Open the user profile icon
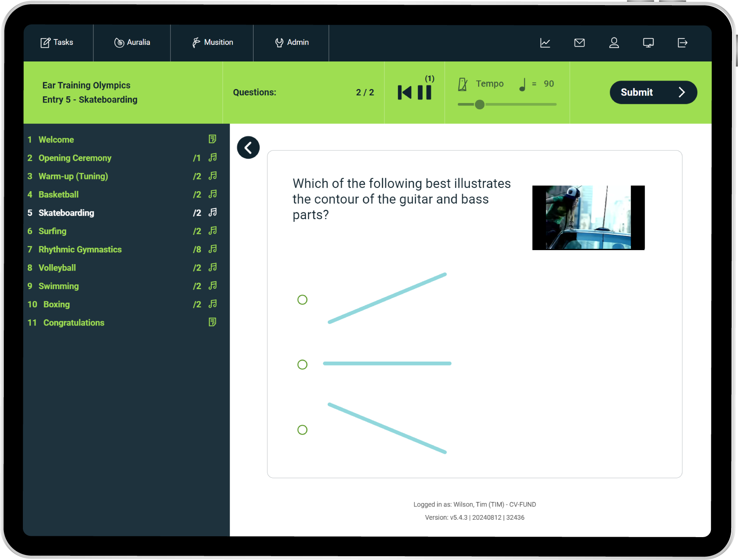738x560 pixels. click(x=614, y=43)
